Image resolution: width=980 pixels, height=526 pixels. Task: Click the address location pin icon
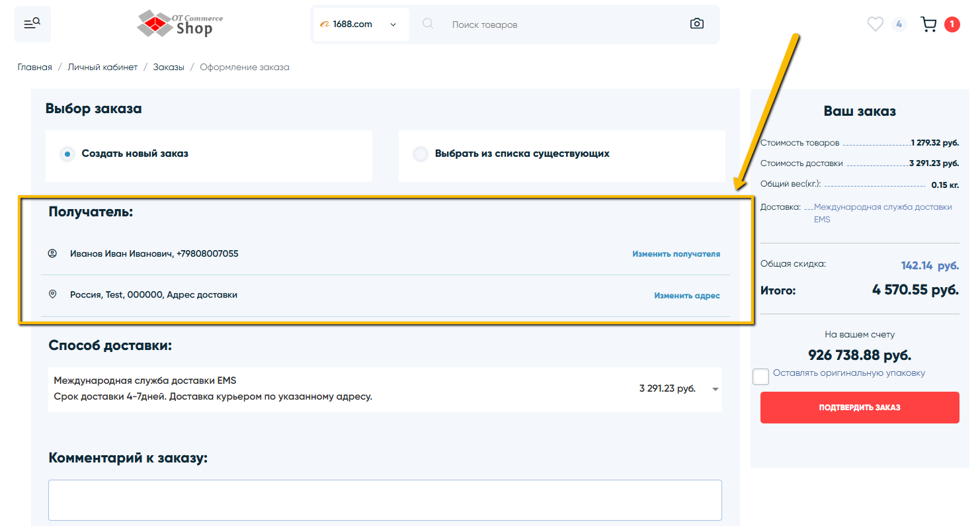53,294
